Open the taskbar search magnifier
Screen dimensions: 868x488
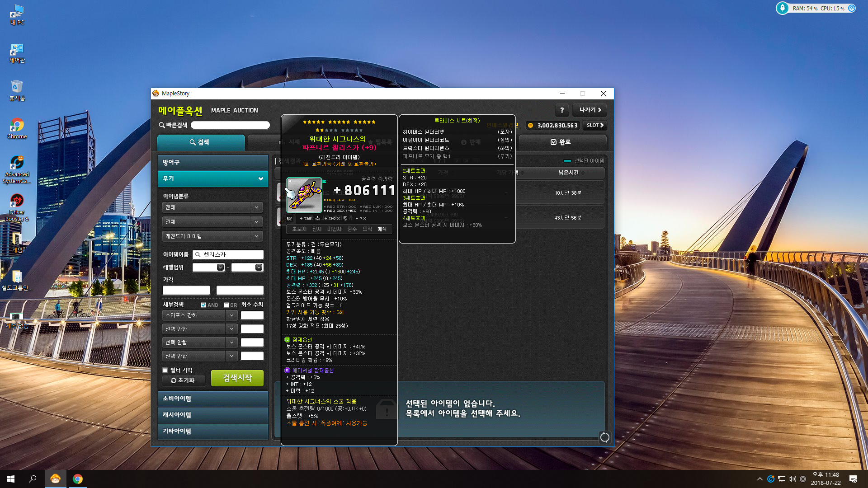(x=33, y=479)
